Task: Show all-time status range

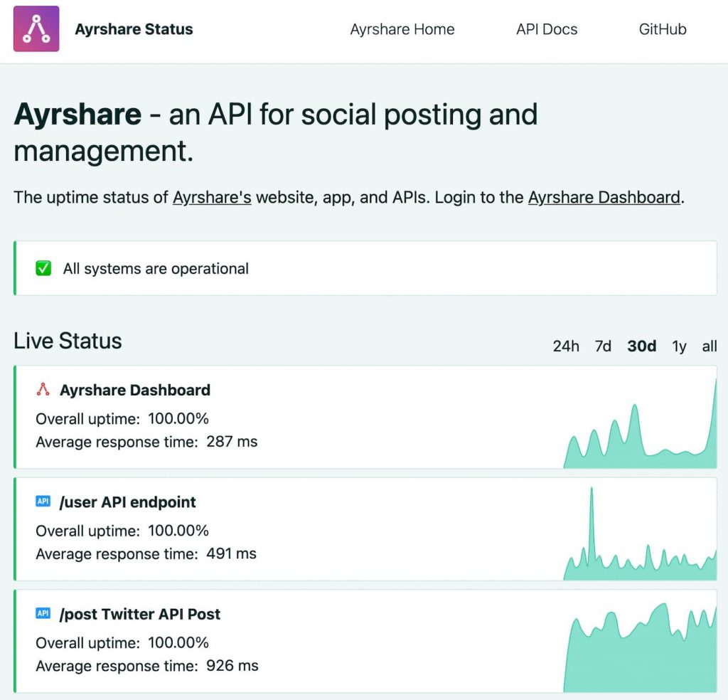Action: (709, 346)
